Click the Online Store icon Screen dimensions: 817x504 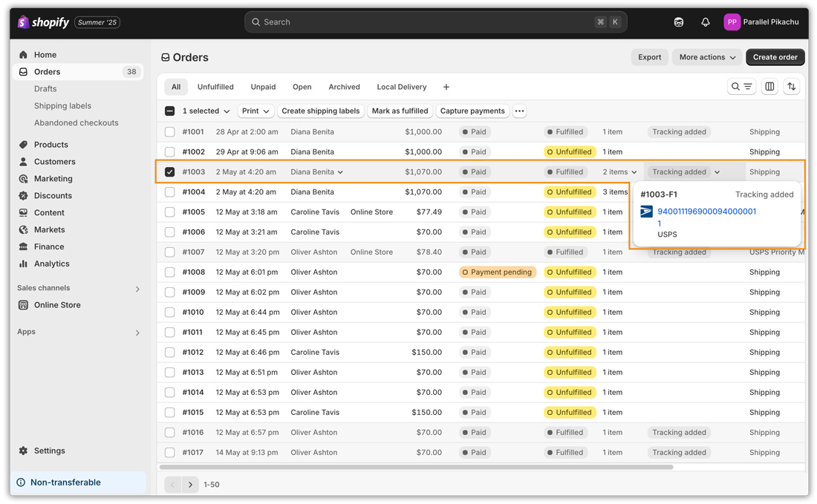point(23,305)
